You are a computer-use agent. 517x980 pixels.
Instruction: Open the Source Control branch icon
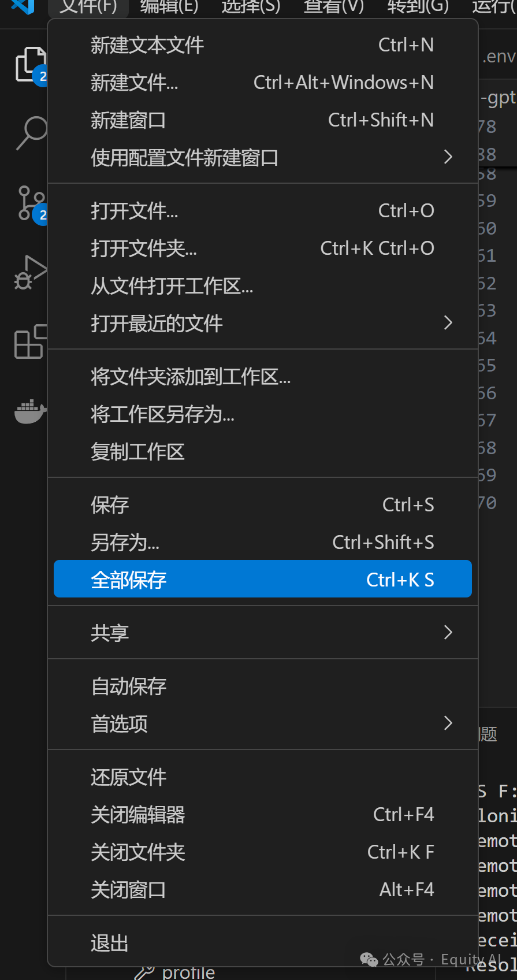pos(31,203)
